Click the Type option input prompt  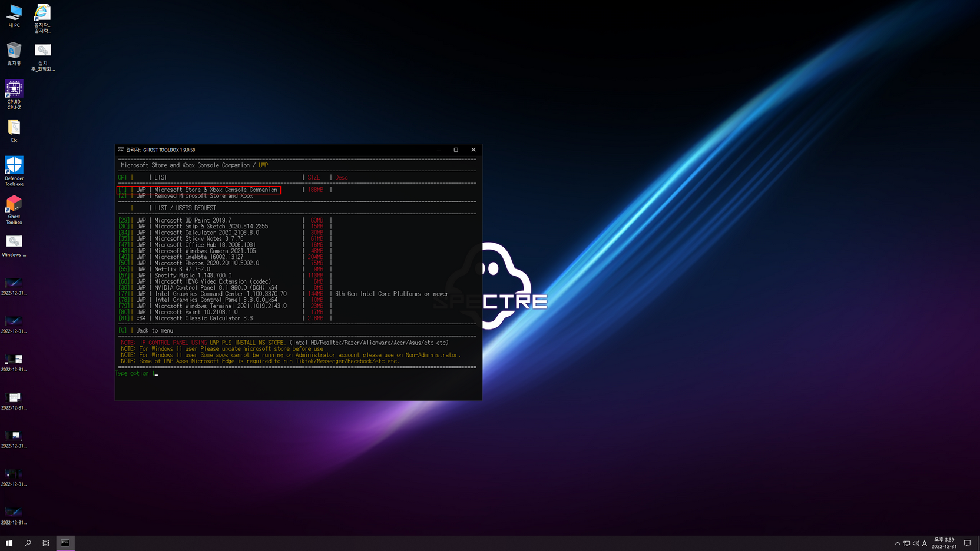[x=137, y=374]
